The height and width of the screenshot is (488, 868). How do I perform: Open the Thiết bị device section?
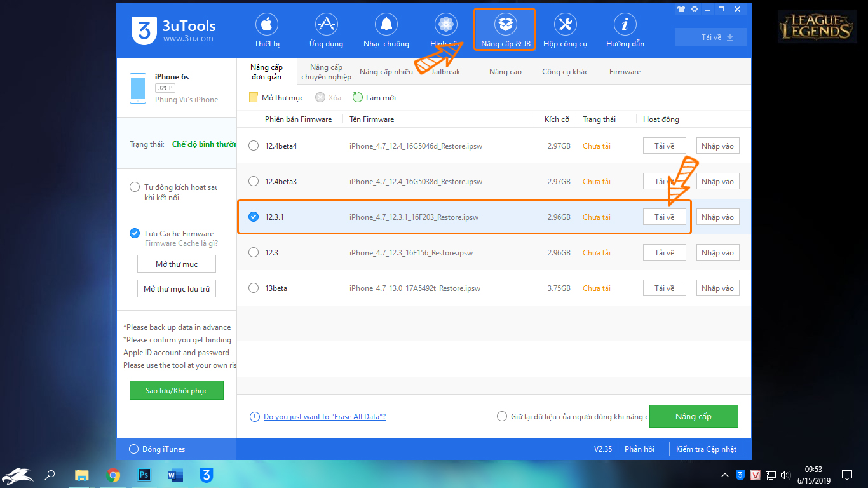click(267, 30)
